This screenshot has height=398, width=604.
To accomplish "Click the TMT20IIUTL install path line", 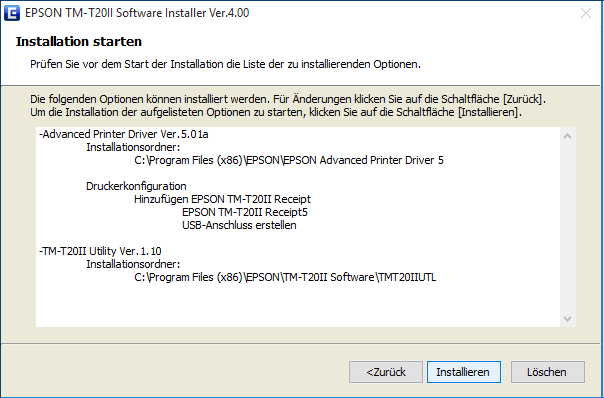I will click(285, 277).
